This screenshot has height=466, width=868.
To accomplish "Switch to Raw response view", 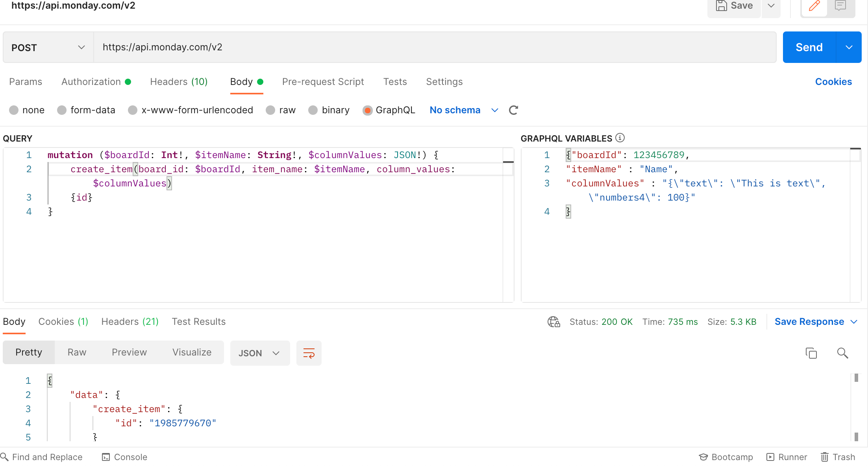I will pos(77,352).
